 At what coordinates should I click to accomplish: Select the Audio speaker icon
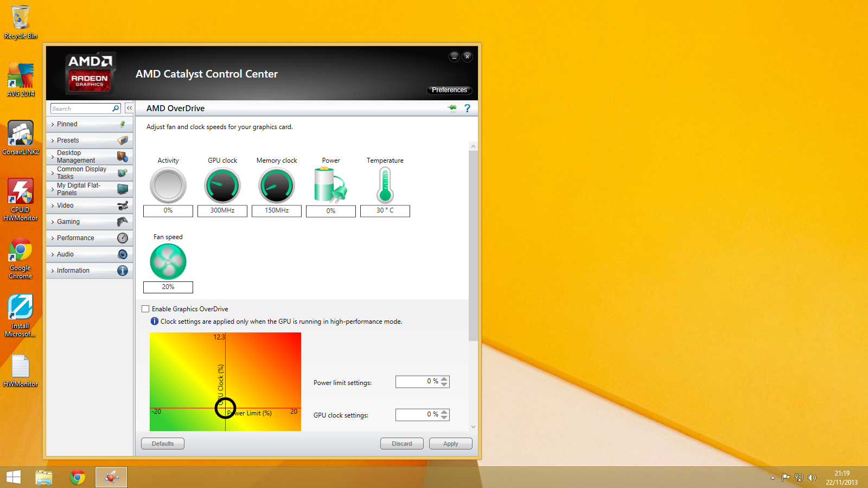click(123, 254)
